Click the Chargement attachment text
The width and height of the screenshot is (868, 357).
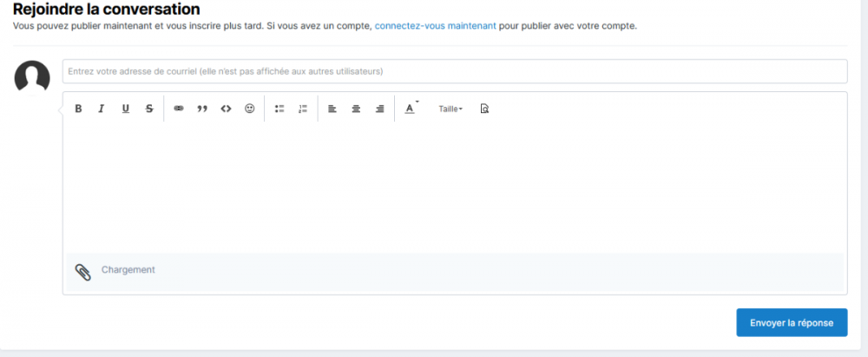click(x=128, y=270)
